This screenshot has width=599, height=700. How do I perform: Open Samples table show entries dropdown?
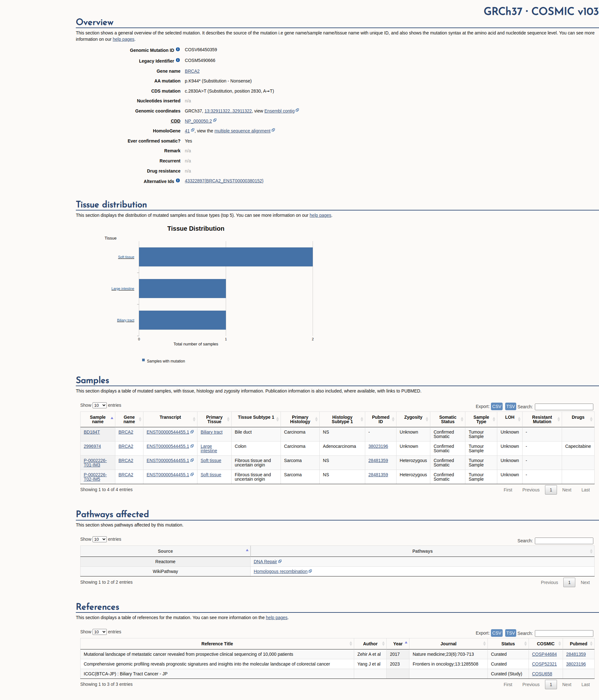tap(100, 405)
